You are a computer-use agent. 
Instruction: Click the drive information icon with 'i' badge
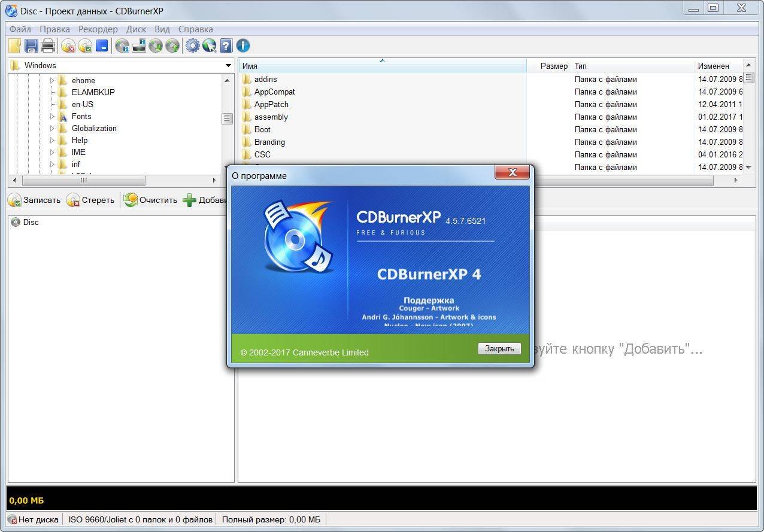click(139, 45)
